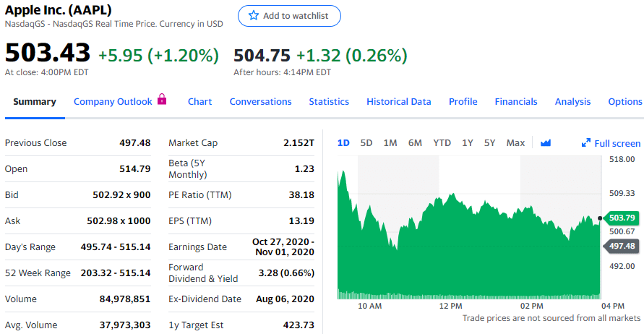Click the Ask value 502.98 x 1000
The image size is (644, 334).
[x=119, y=221]
